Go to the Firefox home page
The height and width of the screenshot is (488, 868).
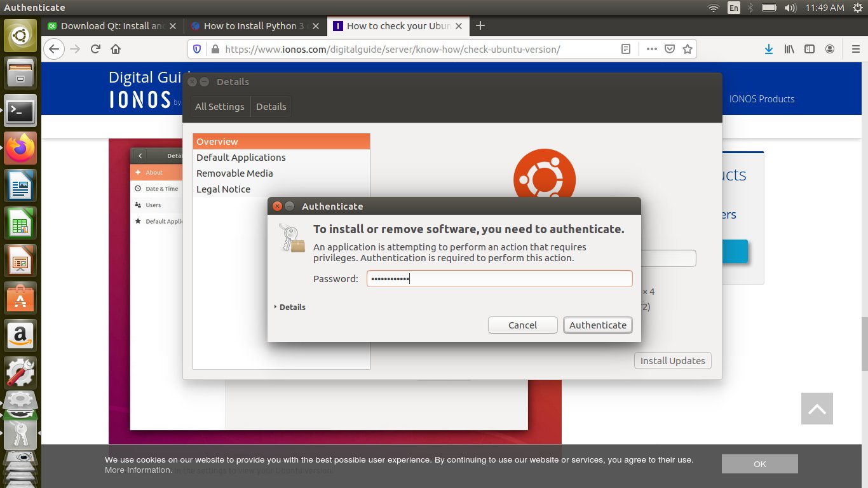[116, 49]
